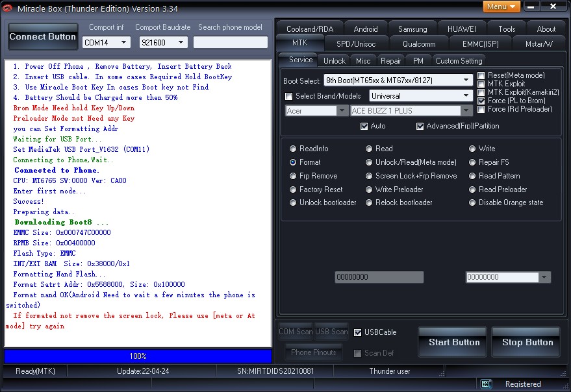
Task: Open the COM14 comport dropdown
Action: pos(124,42)
